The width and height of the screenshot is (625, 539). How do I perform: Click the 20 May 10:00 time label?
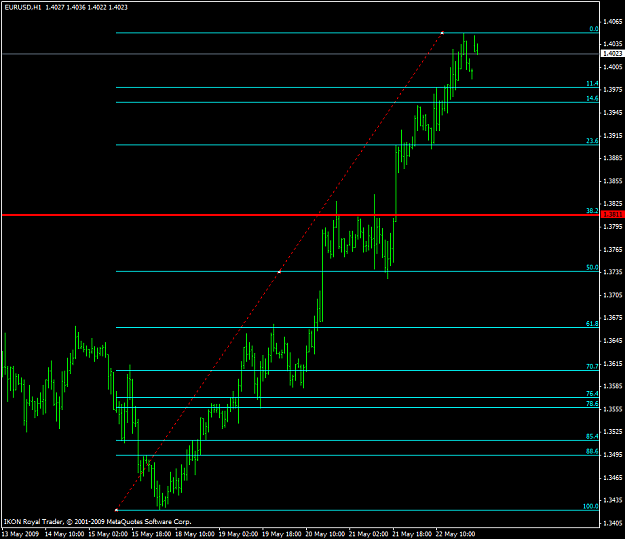(x=325, y=534)
